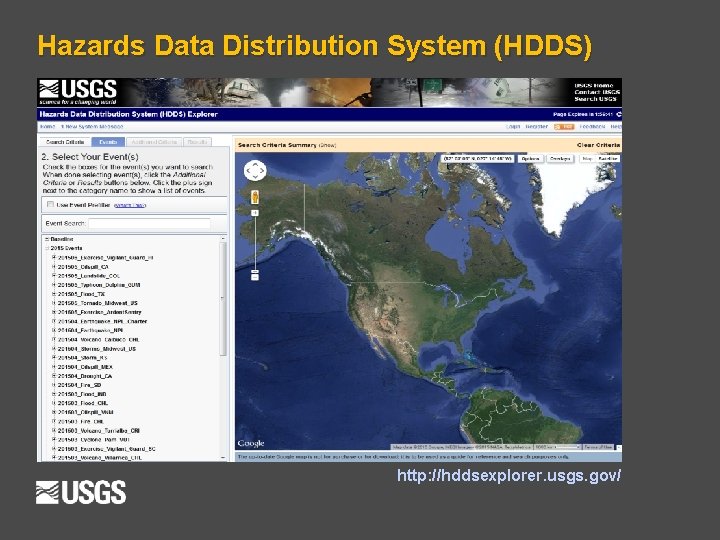Image resolution: width=720 pixels, height=540 pixels.
Task: Select 201505_Exercise_ArdentSentry event
Action: point(100,312)
